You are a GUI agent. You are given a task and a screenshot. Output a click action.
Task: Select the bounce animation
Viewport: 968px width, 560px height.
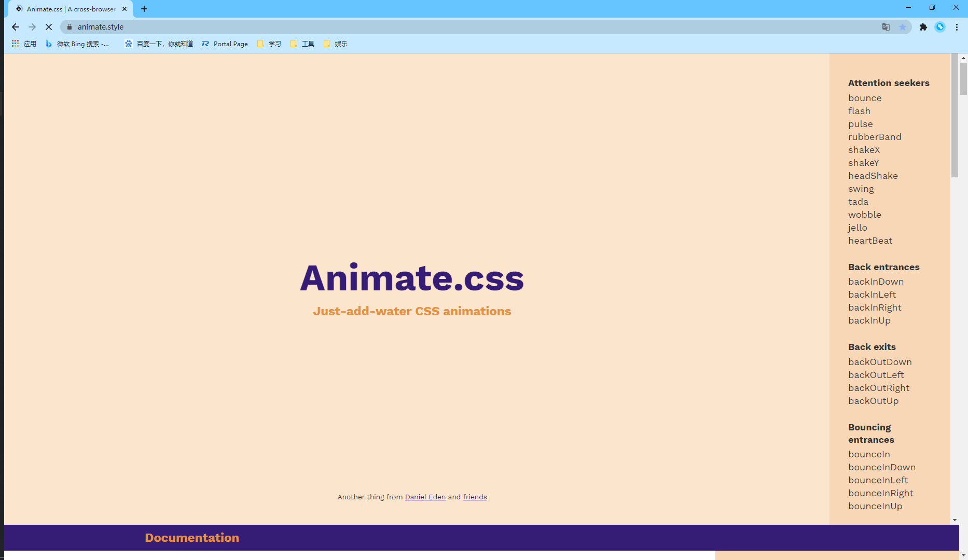(865, 98)
